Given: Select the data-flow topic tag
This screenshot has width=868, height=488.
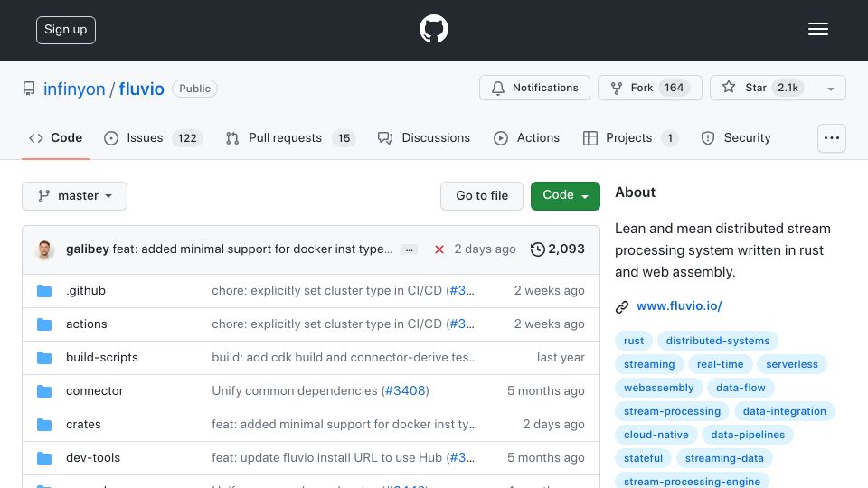Looking at the screenshot, I should (x=741, y=388).
